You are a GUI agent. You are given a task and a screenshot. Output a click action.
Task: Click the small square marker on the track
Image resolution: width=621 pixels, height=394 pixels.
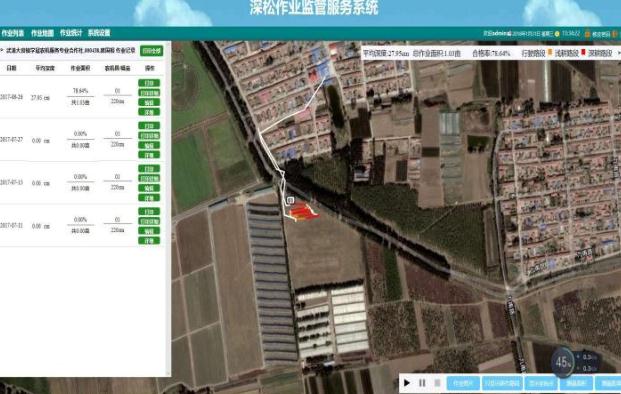[290, 200]
